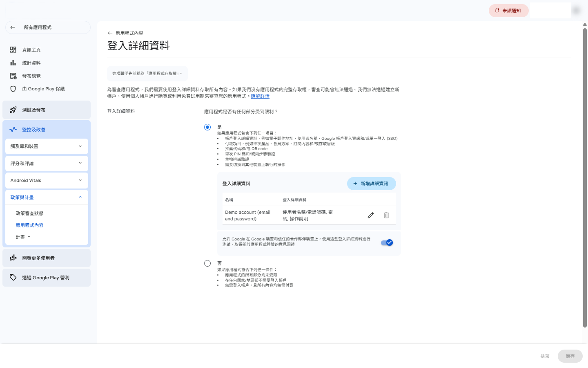This screenshot has height=368, width=588.
Task: Expand the 觸及率和裝置 section
Action: (x=47, y=146)
